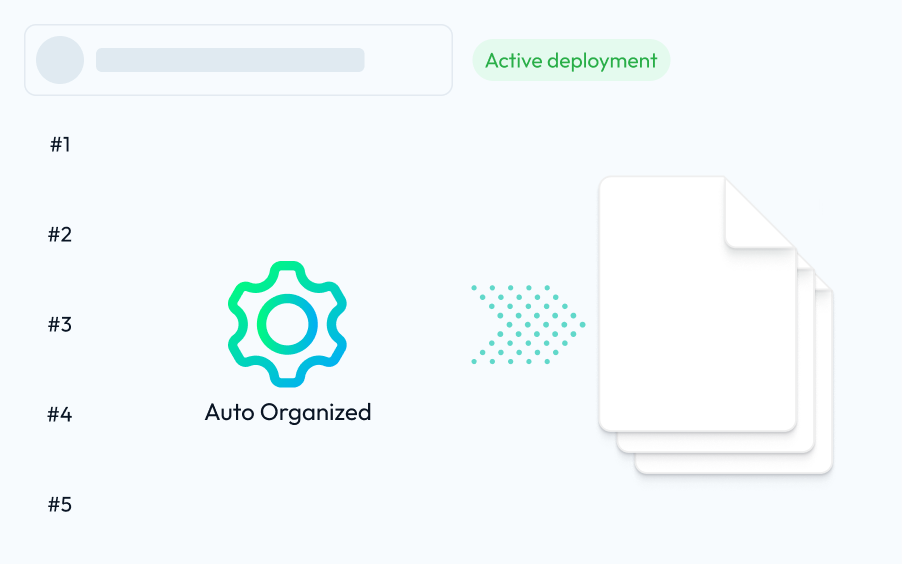This screenshot has height=564, width=902.
Task: Open entry #4 in the list
Action: tap(60, 414)
